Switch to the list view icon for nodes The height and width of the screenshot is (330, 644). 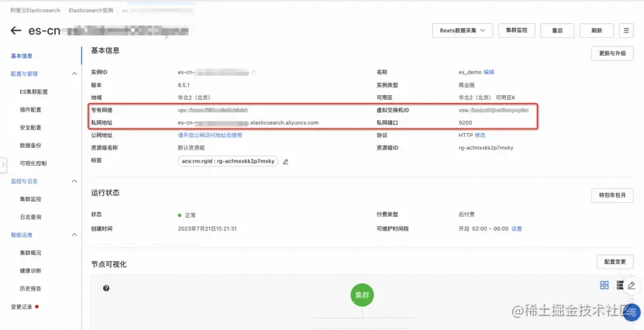[620, 285]
